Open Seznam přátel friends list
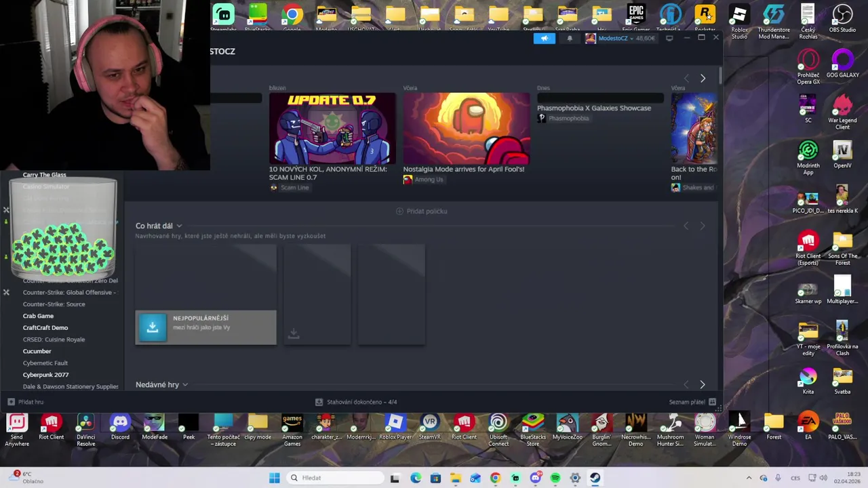The width and height of the screenshot is (868, 488). tap(692, 402)
